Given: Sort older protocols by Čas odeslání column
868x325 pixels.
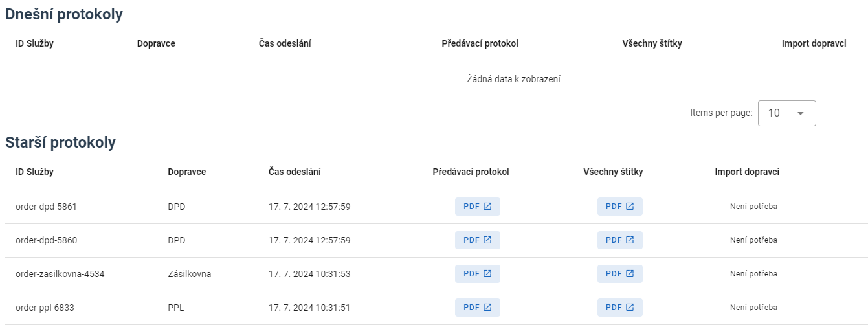Looking at the screenshot, I should [295, 172].
